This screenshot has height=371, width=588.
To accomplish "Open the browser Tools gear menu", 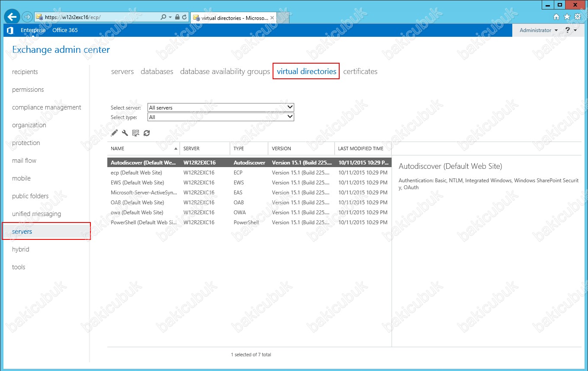I will click(577, 17).
